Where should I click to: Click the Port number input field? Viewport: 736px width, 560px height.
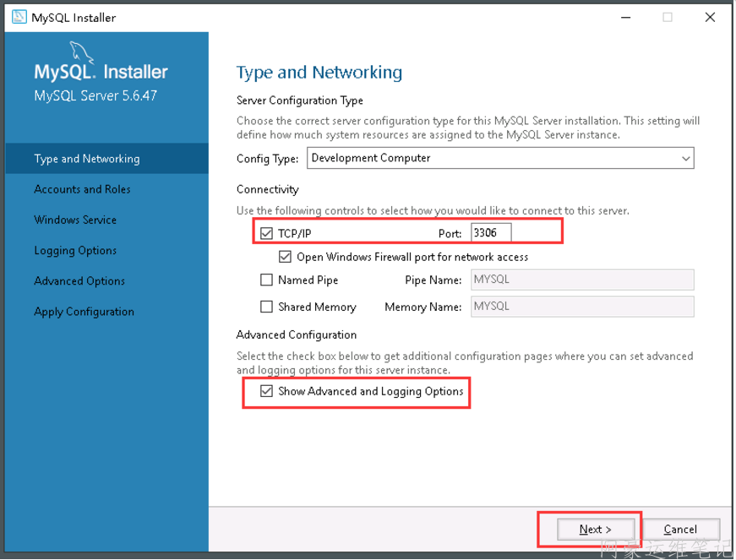click(x=490, y=233)
